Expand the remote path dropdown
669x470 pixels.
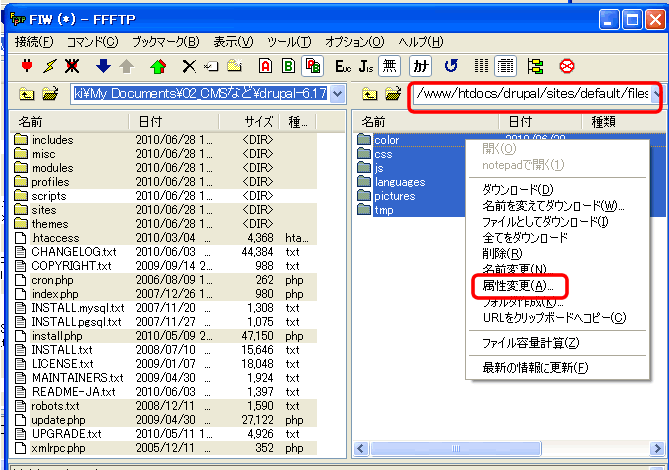tap(656, 94)
